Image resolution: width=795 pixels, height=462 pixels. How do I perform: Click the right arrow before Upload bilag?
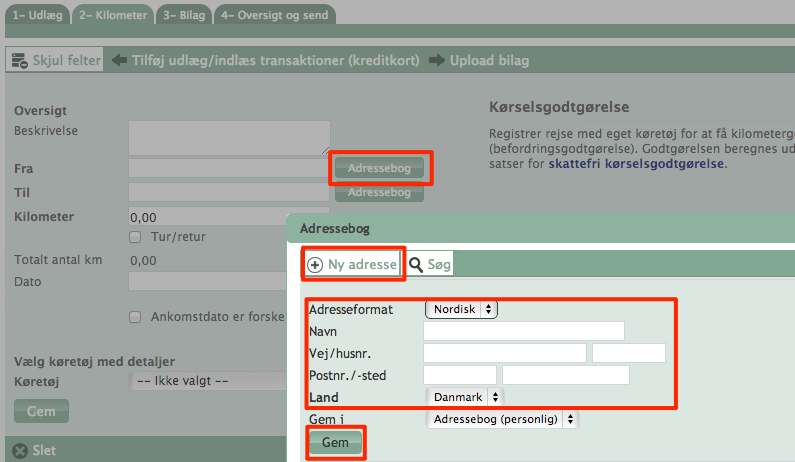pos(437,60)
